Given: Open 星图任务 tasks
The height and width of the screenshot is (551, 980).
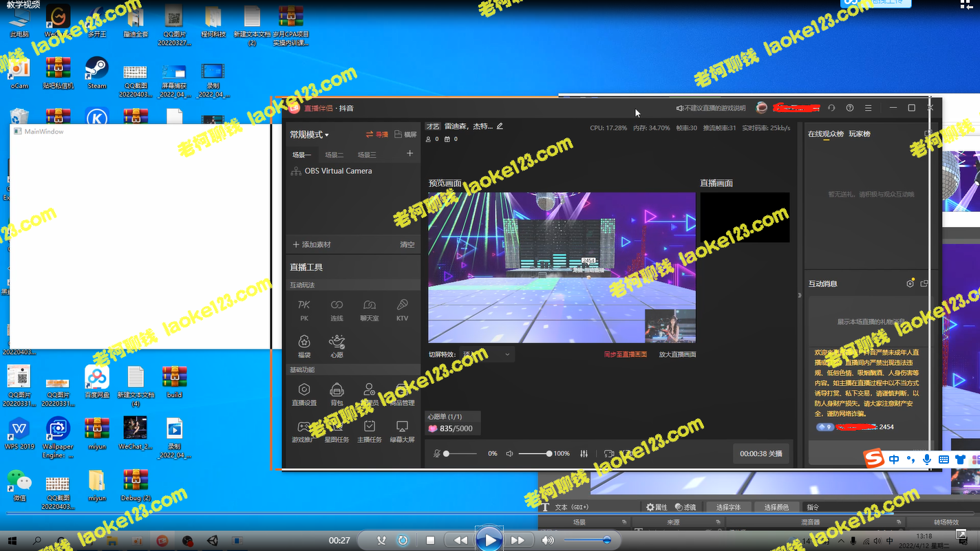Looking at the screenshot, I should [337, 431].
